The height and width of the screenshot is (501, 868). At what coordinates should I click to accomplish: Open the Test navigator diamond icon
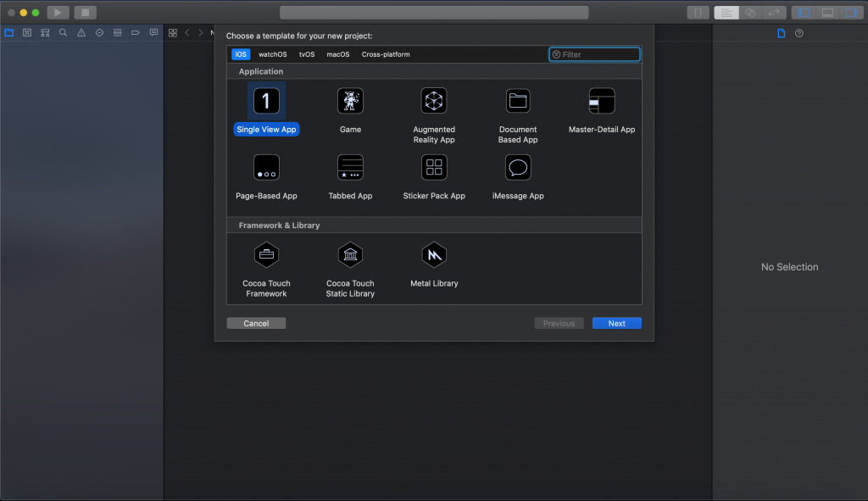point(99,33)
